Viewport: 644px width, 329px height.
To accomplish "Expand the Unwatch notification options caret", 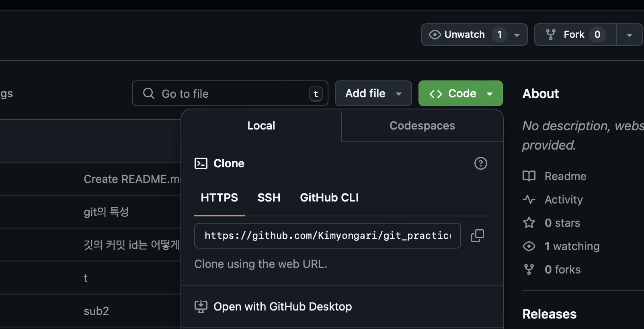I will (517, 35).
